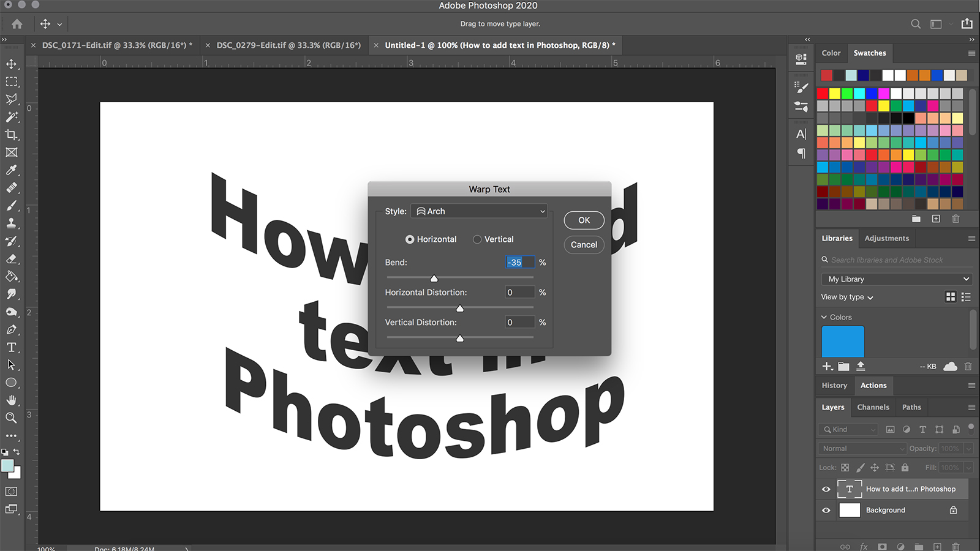Open the blend mode Normal dropdown
980x551 pixels.
pos(862,449)
